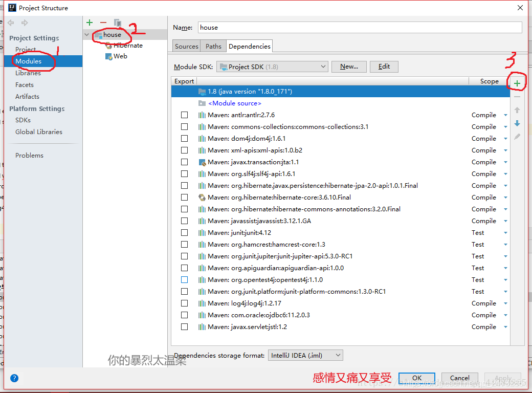Screen dimensions: 532x393
Task: Switch to the Paths tab
Action: [x=213, y=46]
